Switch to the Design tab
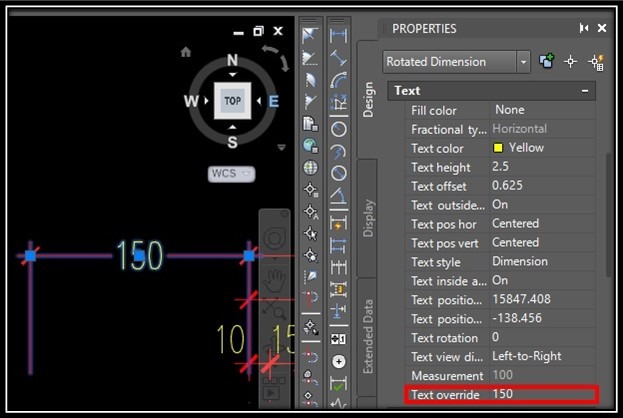Screen dimensions: 623x418 368,100
